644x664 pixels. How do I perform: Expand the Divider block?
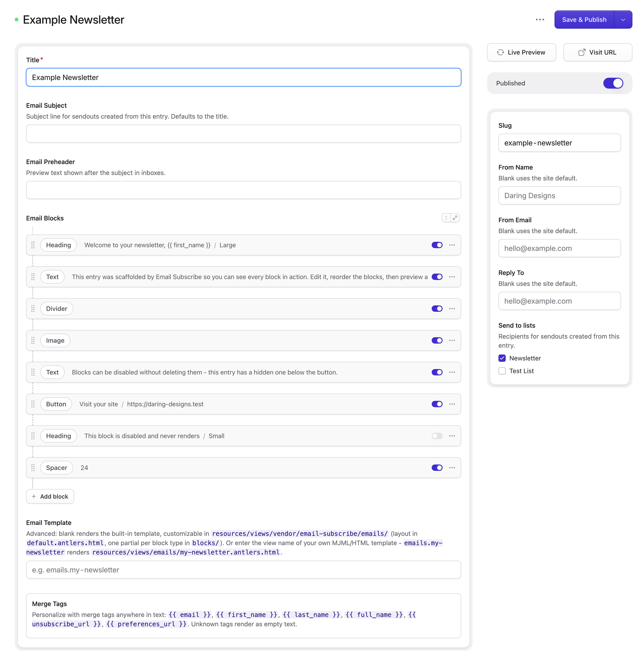(x=243, y=309)
